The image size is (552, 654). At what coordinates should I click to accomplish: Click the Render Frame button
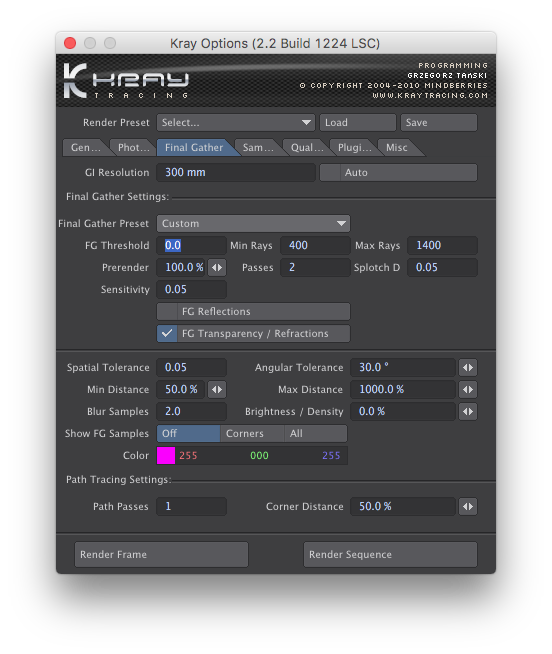click(161, 555)
